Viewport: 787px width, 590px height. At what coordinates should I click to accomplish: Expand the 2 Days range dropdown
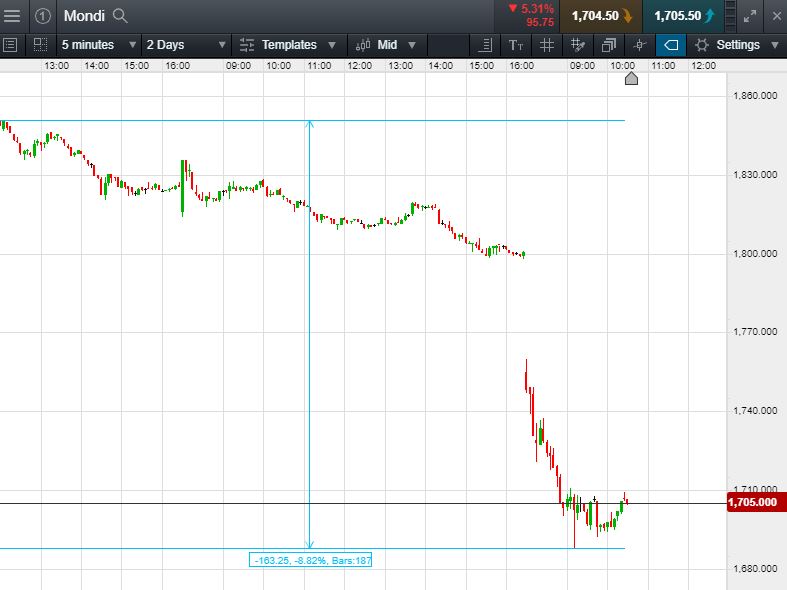(186, 45)
